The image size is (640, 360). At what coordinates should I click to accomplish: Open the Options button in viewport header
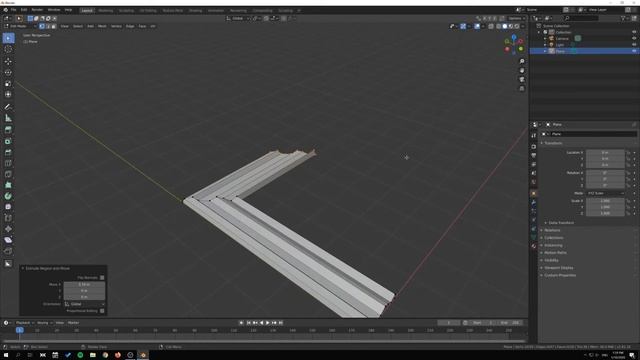(516, 18)
